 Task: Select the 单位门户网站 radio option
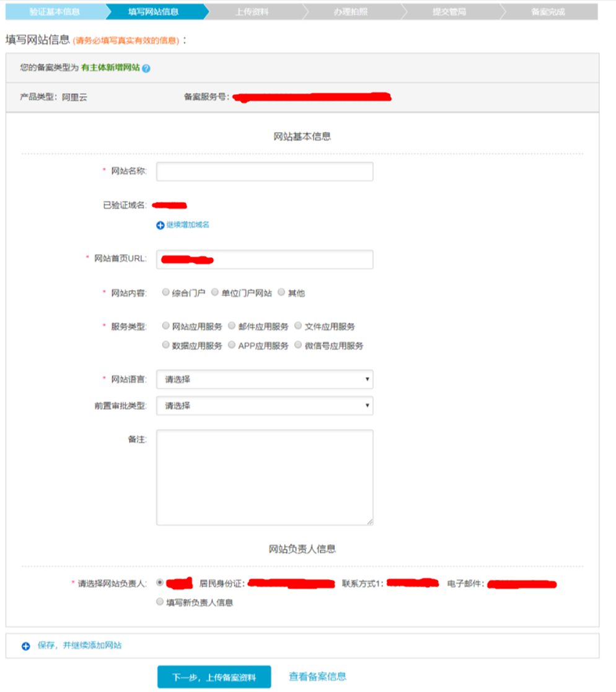coord(215,292)
